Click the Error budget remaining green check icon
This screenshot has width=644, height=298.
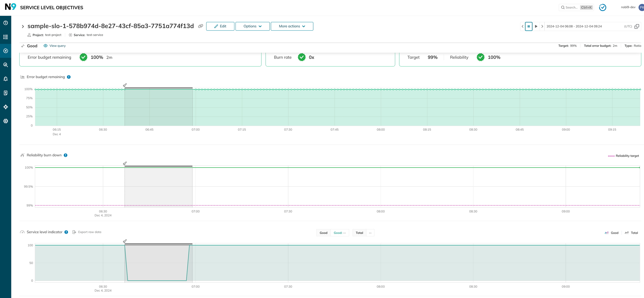pos(84,57)
